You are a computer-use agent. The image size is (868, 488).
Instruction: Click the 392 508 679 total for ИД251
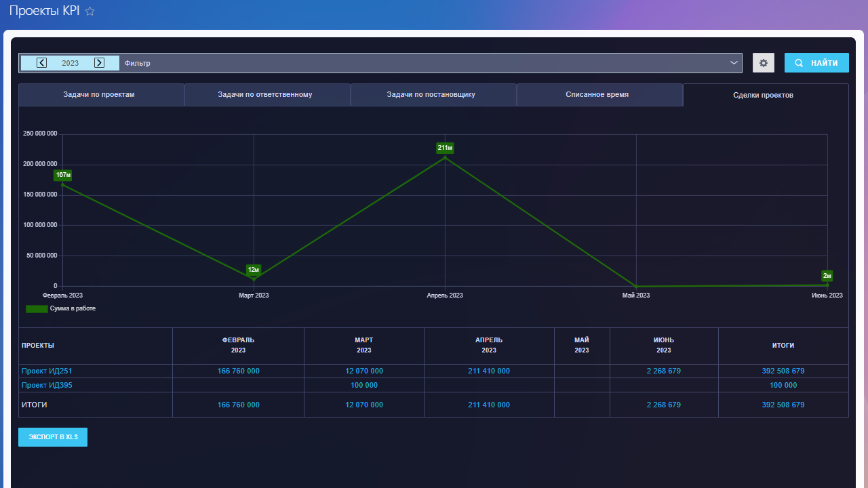coord(783,371)
